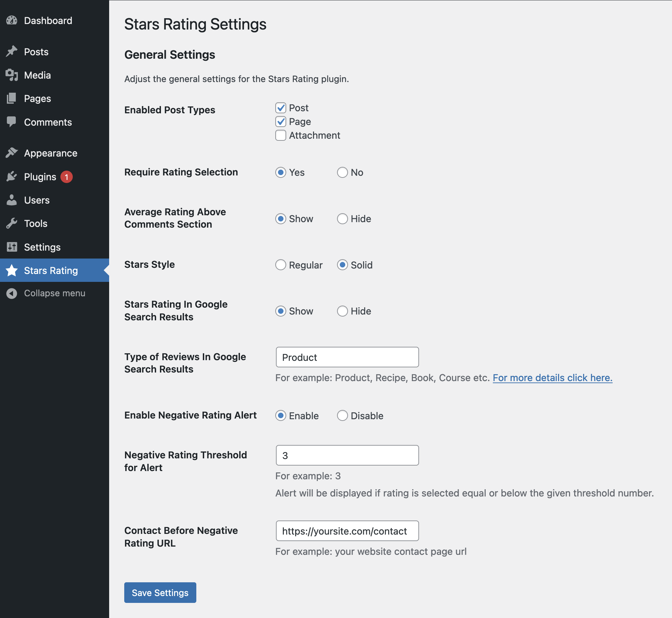
Task: Select Hide for Average Rating Above Comments
Action: click(343, 219)
